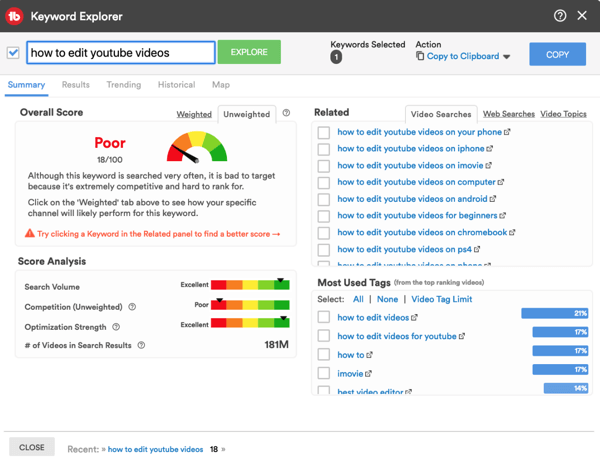Open external link icon for 'on imovie' keyword

coord(488,165)
